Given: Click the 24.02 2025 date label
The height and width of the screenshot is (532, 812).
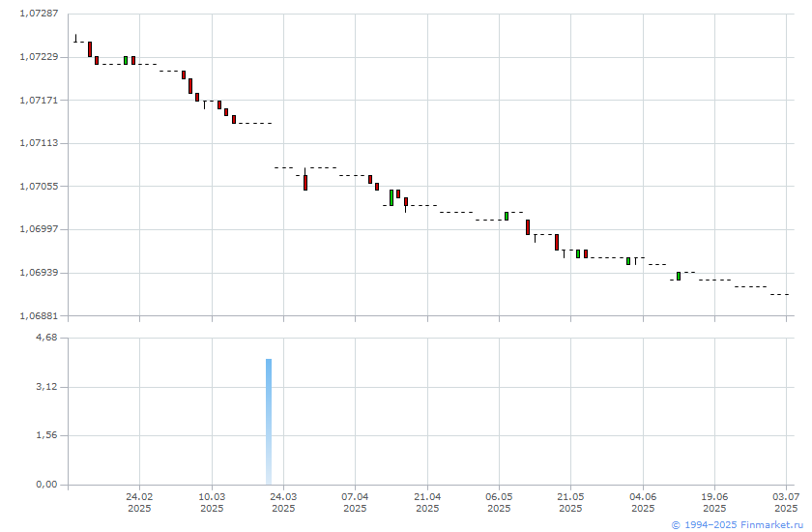Looking at the screenshot, I should pyautogui.click(x=139, y=502).
